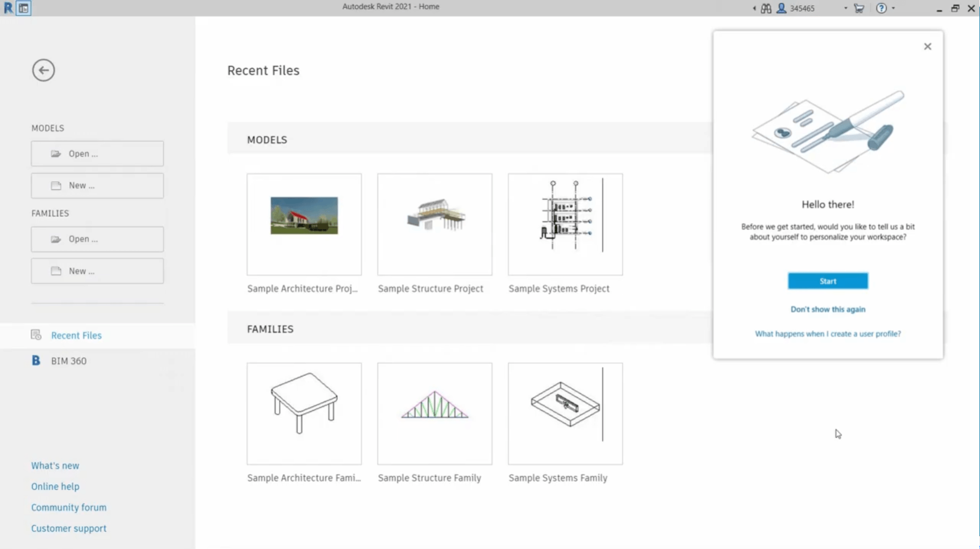Click the user account 345465 icon
The image size is (980, 549).
(x=781, y=8)
